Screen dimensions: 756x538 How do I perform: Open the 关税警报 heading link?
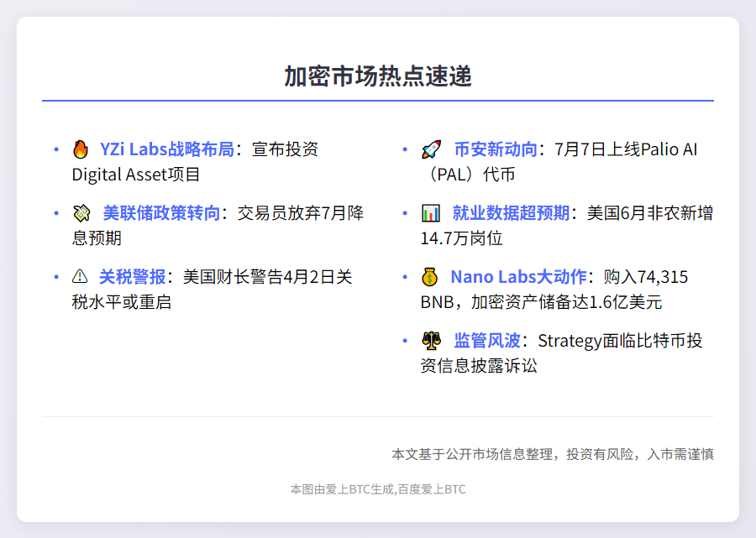pos(132,277)
